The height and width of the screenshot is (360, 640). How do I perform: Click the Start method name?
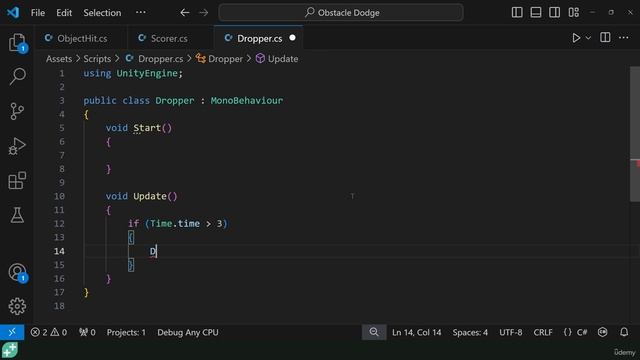click(x=147, y=128)
